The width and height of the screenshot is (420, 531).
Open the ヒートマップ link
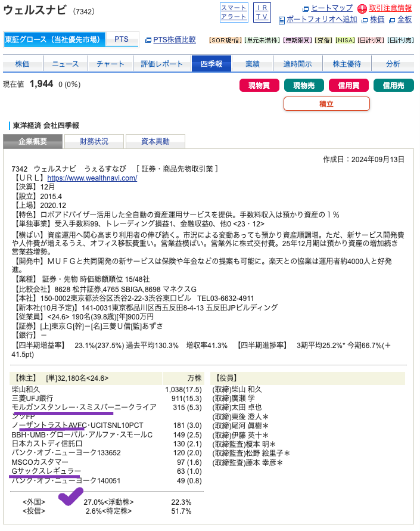pos(332,8)
